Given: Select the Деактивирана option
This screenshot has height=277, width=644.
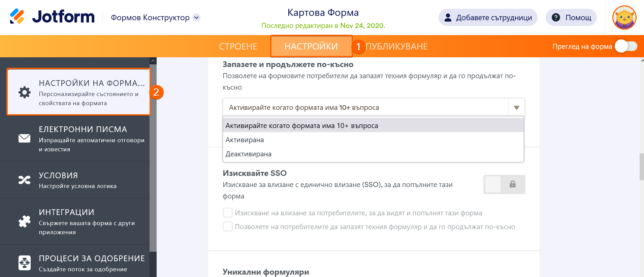Looking at the screenshot, I should [x=249, y=154].
